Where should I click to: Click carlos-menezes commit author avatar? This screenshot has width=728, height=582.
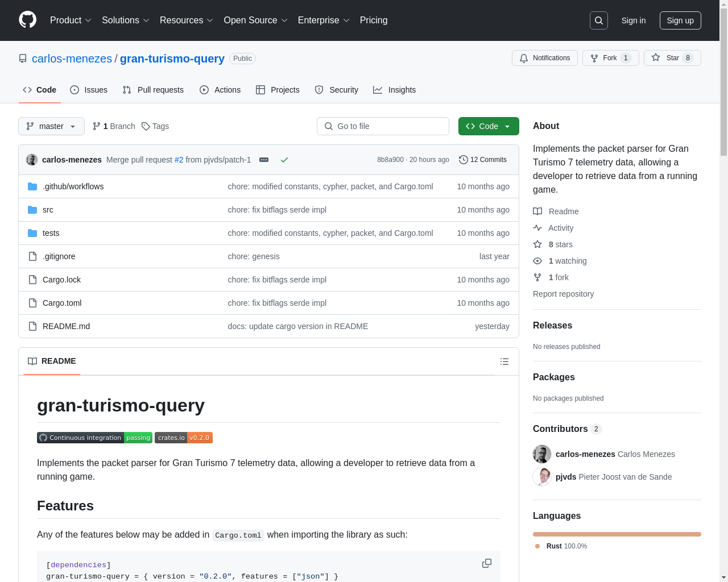(x=32, y=160)
